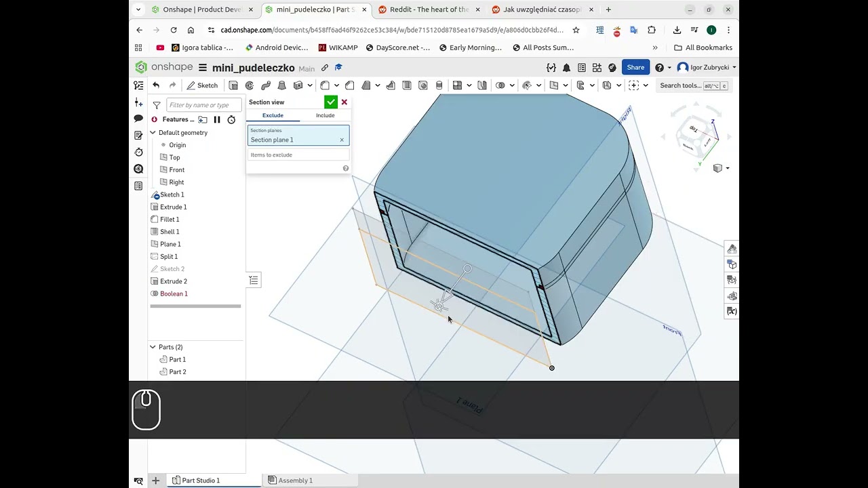Select the Loft tool
Image resolution: width=868 pixels, height=488 pixels.
282,85
